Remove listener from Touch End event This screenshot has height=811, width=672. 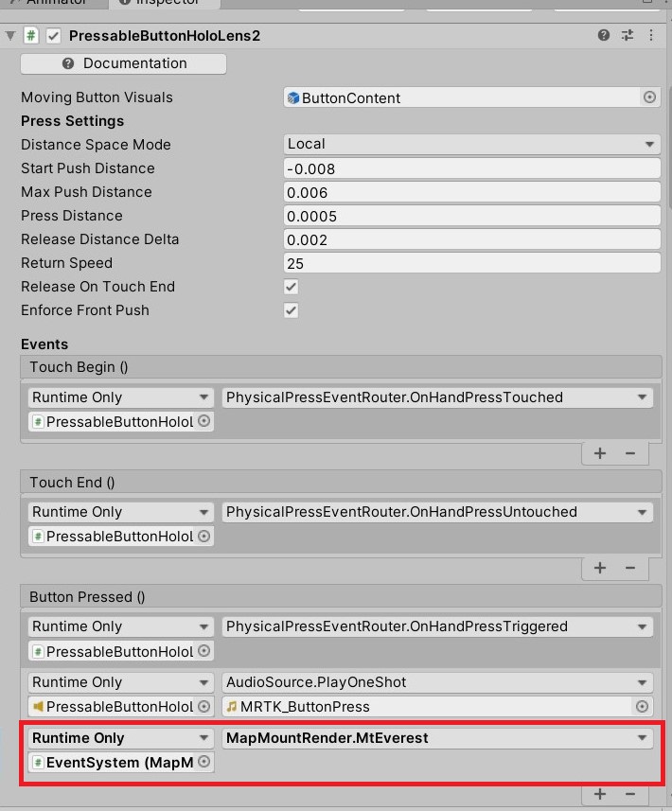[x=630, y=568]
